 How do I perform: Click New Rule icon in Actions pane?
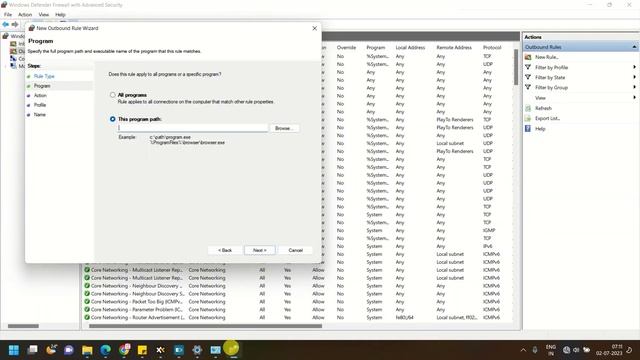point(528,57)
